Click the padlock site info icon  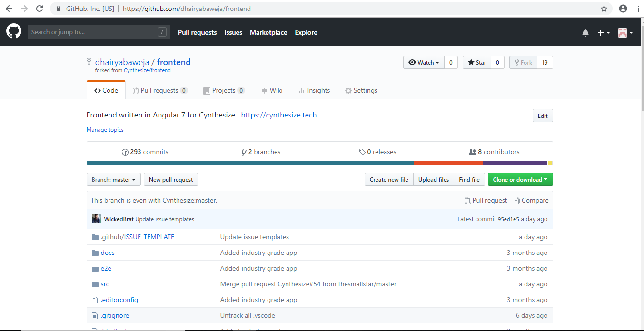pyautogui.click(x=59, y=9)
